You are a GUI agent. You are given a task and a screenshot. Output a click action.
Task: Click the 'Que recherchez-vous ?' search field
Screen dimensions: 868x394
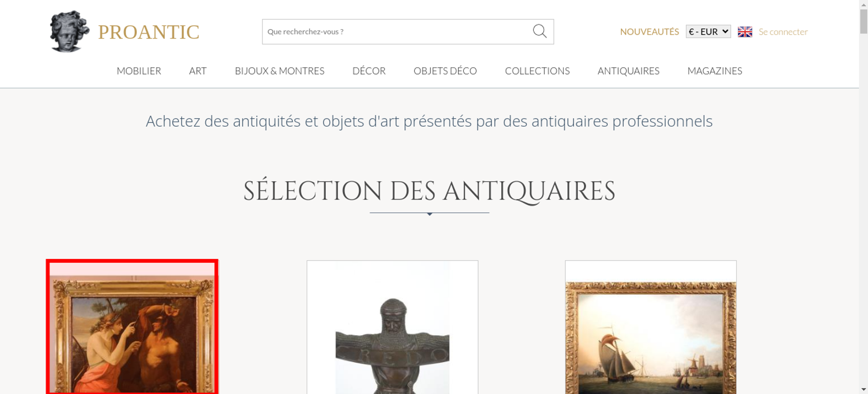397,32
